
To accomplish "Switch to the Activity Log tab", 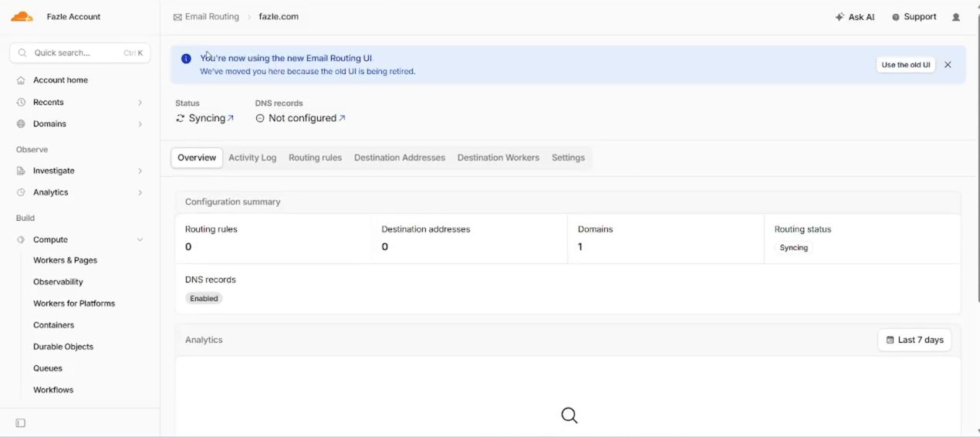I will (x=252, y=158).
